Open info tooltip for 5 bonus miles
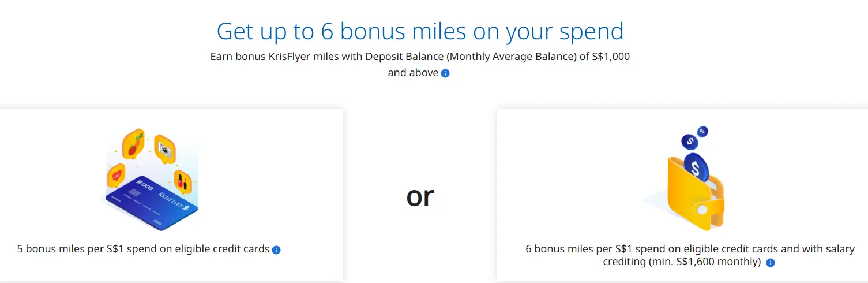868x283 pixels. point(276,250)
